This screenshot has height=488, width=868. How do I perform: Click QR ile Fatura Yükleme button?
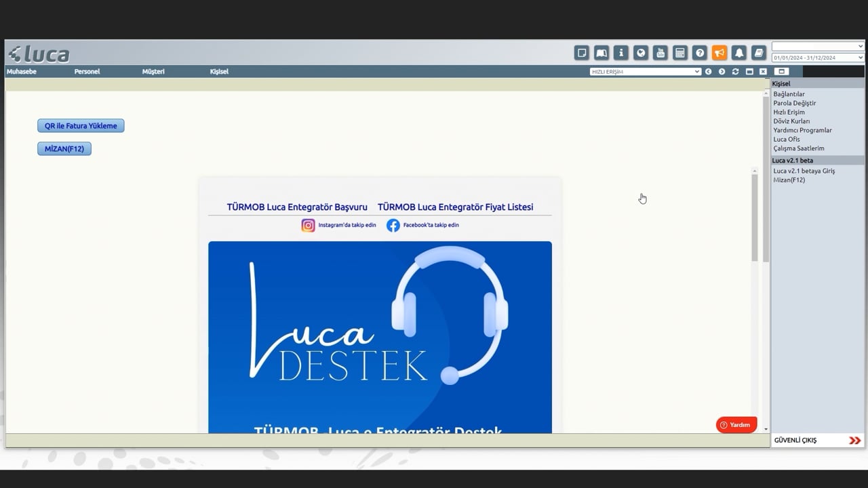tap(81, 125)
